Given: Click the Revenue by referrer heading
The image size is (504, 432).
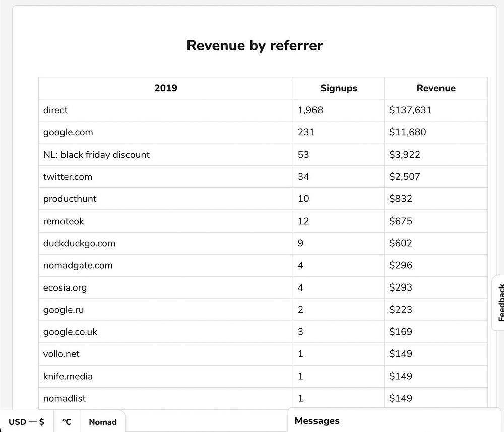Looking at the screenshot, I should (255, 45).
